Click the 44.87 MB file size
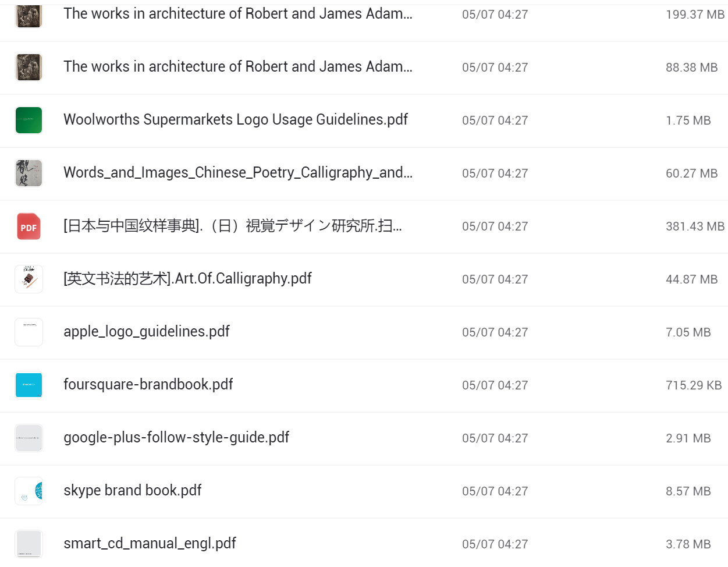 [691, 279]
